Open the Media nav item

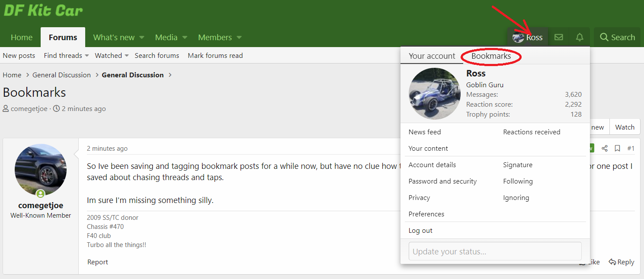tap(166, 38)
